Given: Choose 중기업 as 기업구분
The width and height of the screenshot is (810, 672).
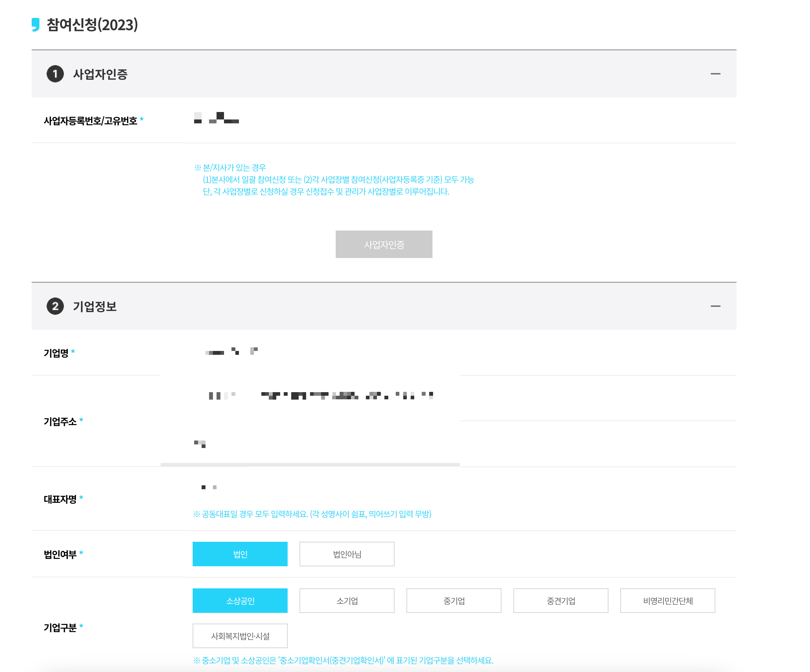Looking at the screenshot, I should [x=454, y=601].
